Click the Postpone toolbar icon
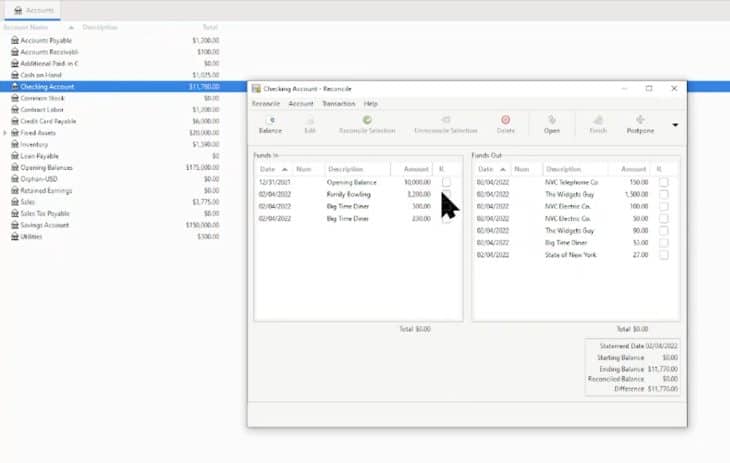730x463 pixels. pyautogui.click(x=640, y=124)
